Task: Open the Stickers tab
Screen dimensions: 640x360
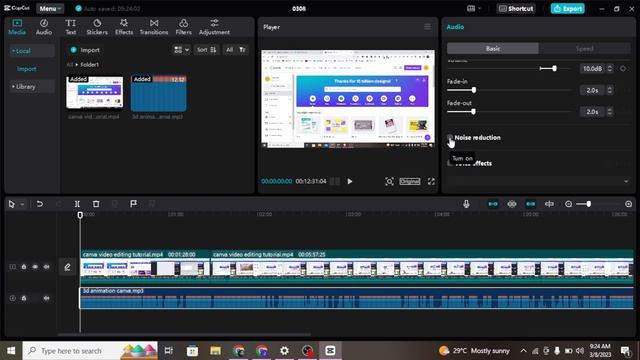Action: 97,27
